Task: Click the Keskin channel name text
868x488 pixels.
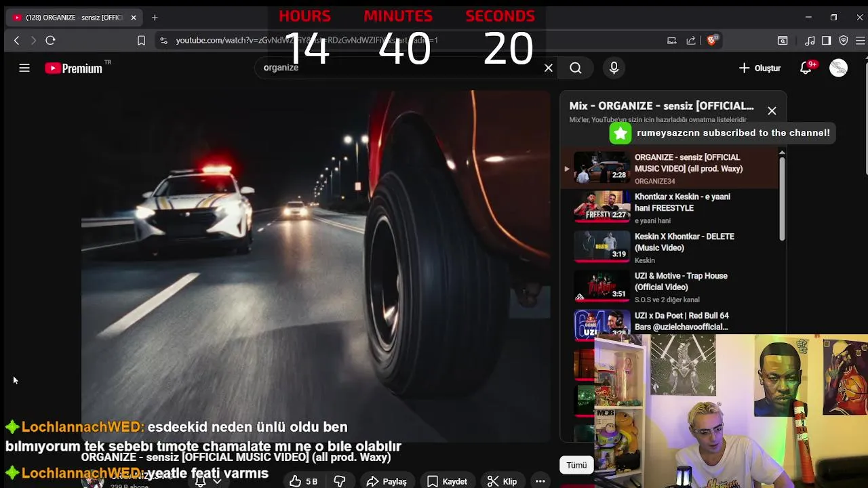Action: point(645,260)
